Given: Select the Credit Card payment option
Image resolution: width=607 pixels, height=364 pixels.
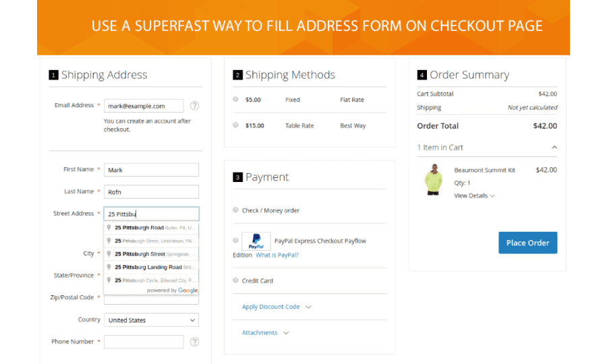Looking at the screenshot, I should coord(235,280).
